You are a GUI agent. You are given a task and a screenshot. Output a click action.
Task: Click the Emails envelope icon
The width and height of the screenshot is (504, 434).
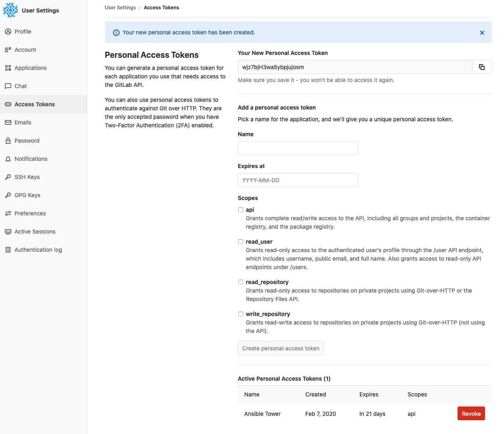8,122
